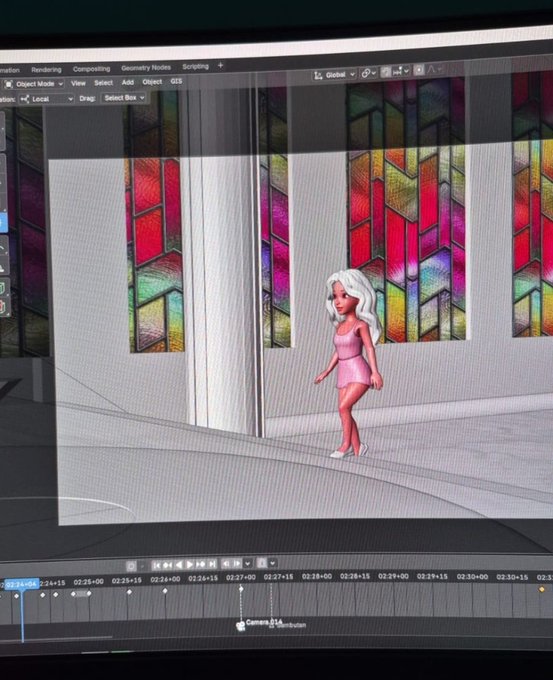The height and width of the screenshot is (680, 553).
Task: Click the left arrow icon after the playback controls
Action: [226, 563]
